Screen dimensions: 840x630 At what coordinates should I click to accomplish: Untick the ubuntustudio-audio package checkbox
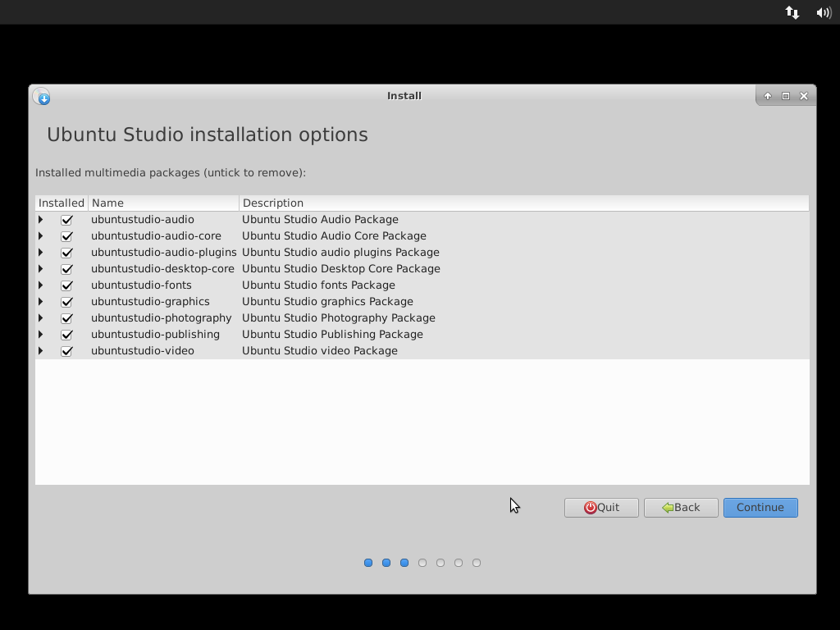[x=67, y=220]
